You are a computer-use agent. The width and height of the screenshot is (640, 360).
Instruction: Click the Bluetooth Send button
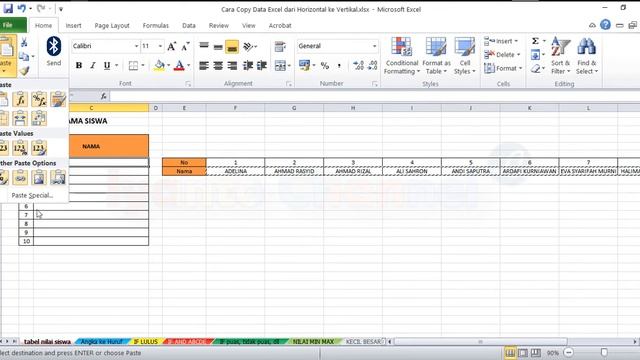pyautogui.click(x=53, y=51)
